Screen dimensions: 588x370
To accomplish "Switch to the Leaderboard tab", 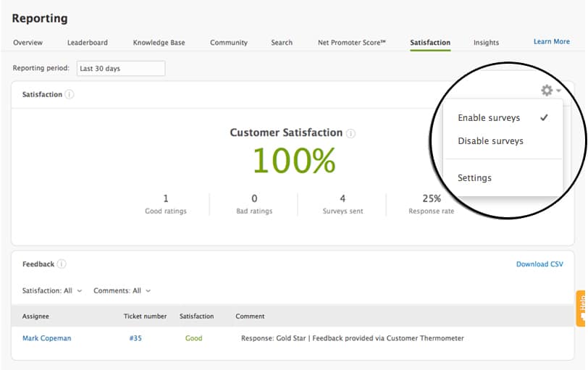I will point(88,43).
